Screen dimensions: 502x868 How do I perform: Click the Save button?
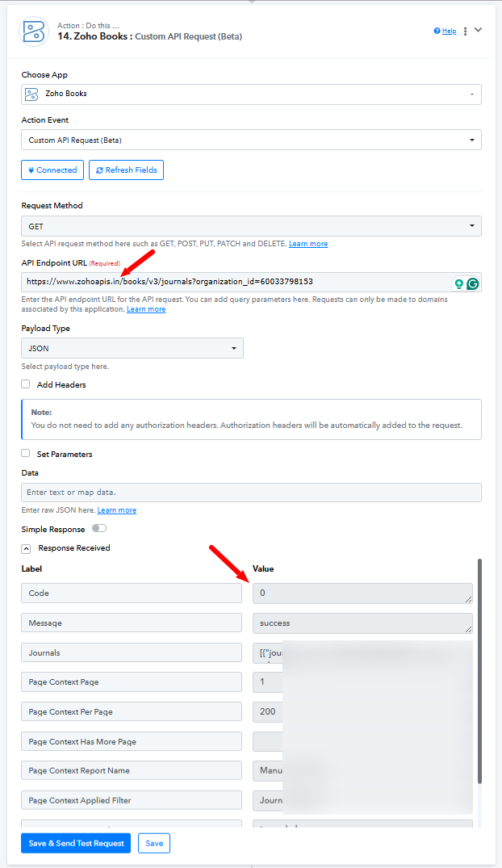[x=154, y=843]
